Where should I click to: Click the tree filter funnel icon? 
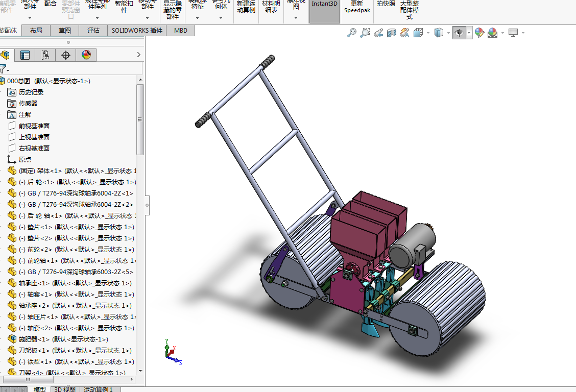(x=3, y=68)
